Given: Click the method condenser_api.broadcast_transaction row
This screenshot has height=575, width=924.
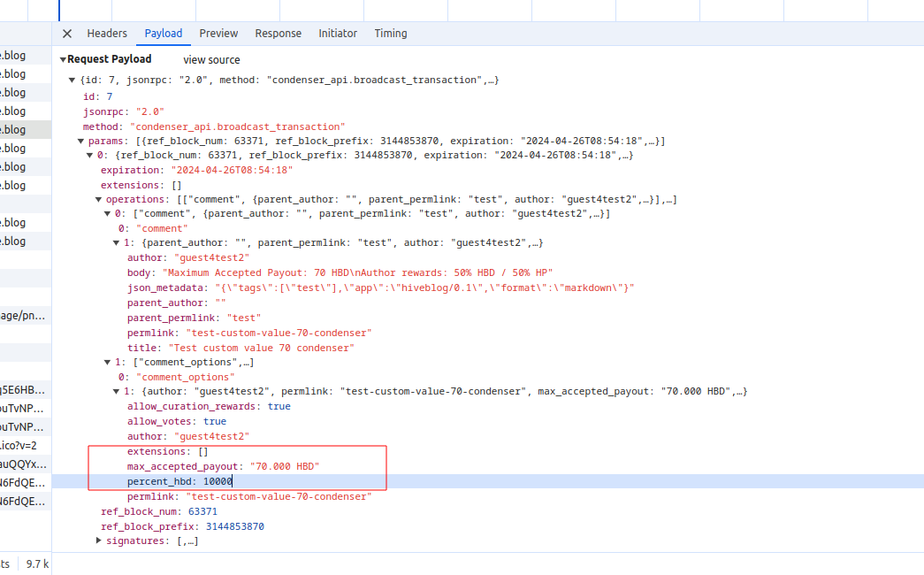Looking at the screenshot, I should 214,126.
